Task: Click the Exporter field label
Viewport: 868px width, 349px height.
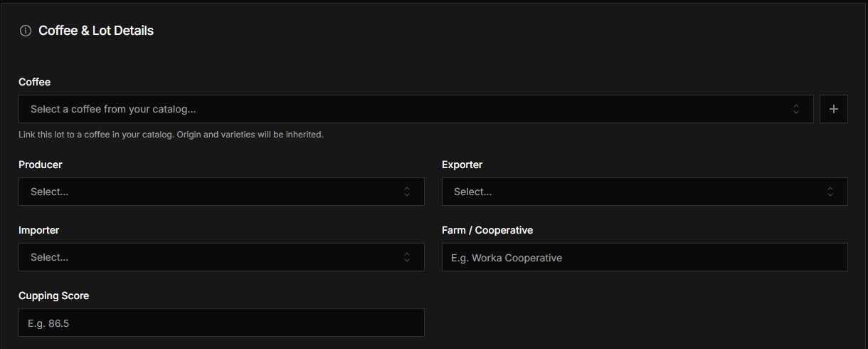Action: (x=462, y=165)
